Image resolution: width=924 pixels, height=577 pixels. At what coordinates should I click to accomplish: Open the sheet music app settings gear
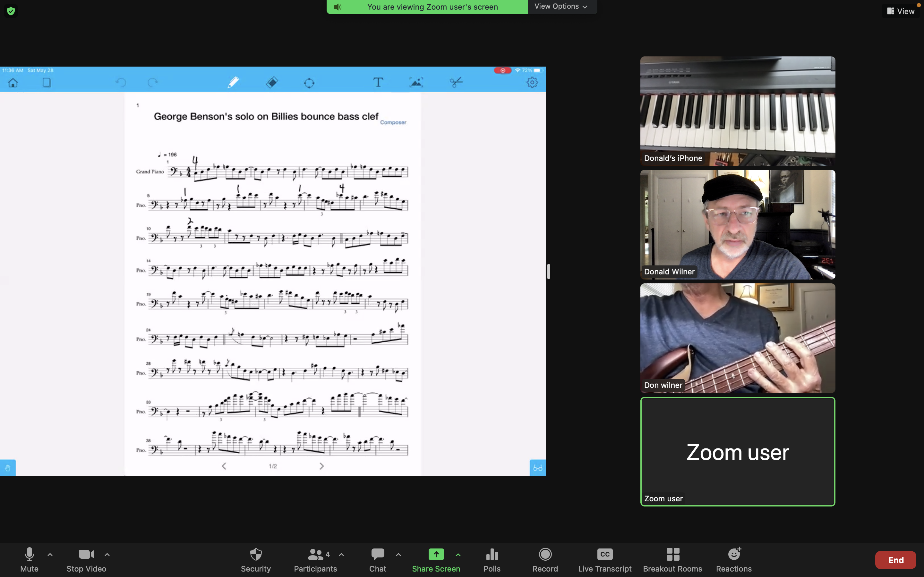pyautogui.click(x=532, y=82)
